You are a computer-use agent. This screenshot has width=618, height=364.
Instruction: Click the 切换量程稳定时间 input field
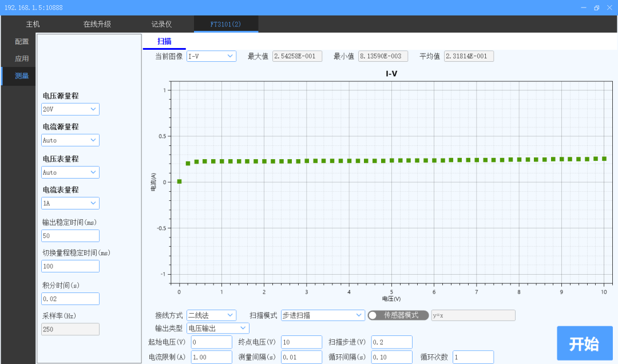coord(70,266)
